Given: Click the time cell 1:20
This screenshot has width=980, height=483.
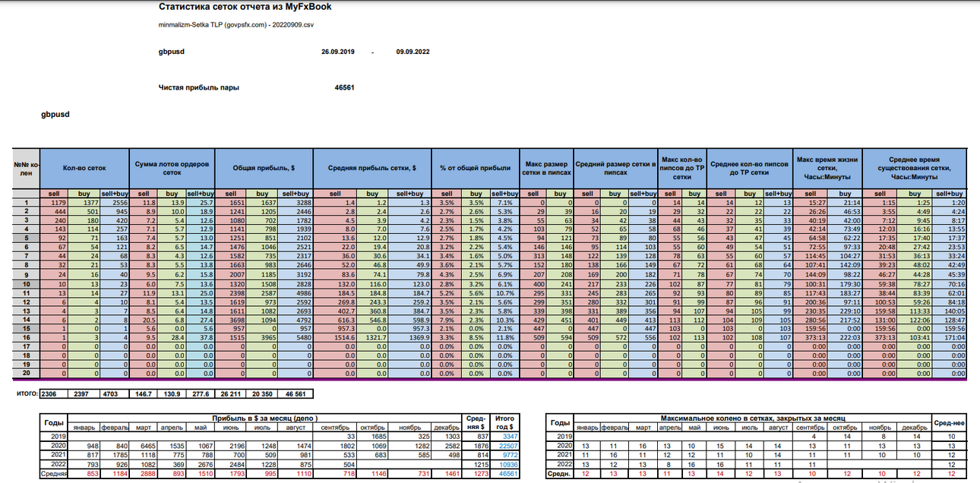Looking at the screenshot, I should click(950, 203).
